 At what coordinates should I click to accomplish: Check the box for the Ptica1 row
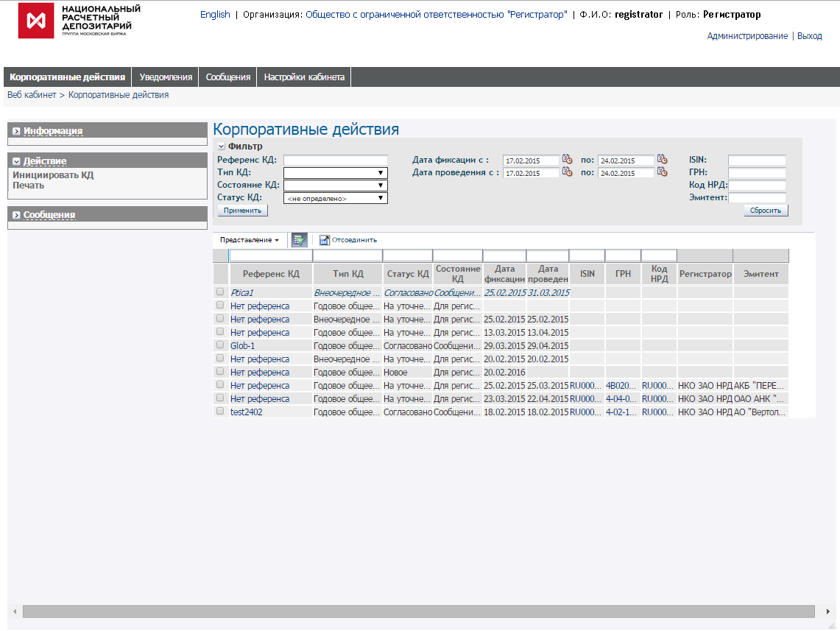(x=220, y=292)
